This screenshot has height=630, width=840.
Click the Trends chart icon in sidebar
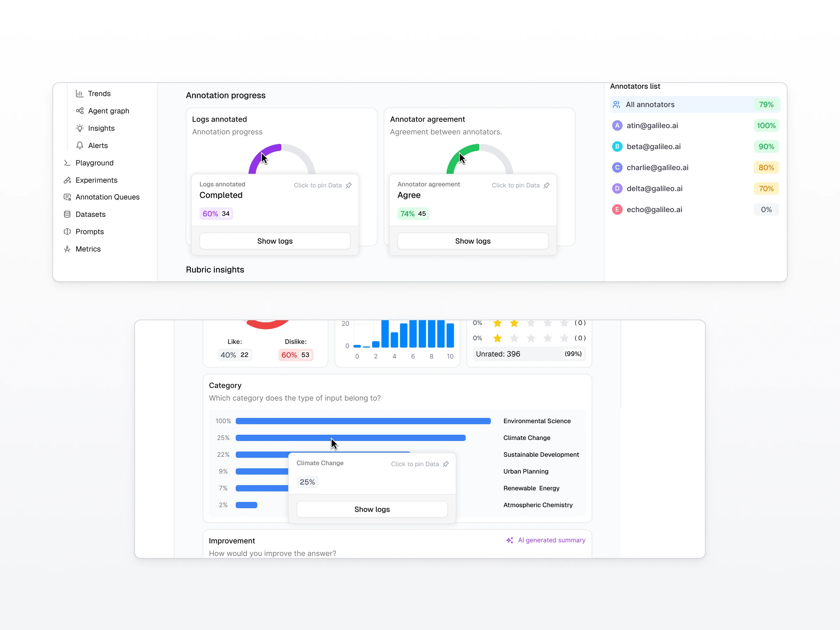79,93
